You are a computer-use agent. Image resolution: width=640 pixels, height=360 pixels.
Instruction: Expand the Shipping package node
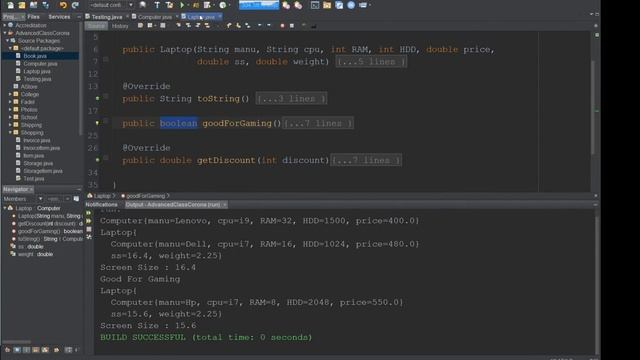click(x=10, y=125)
